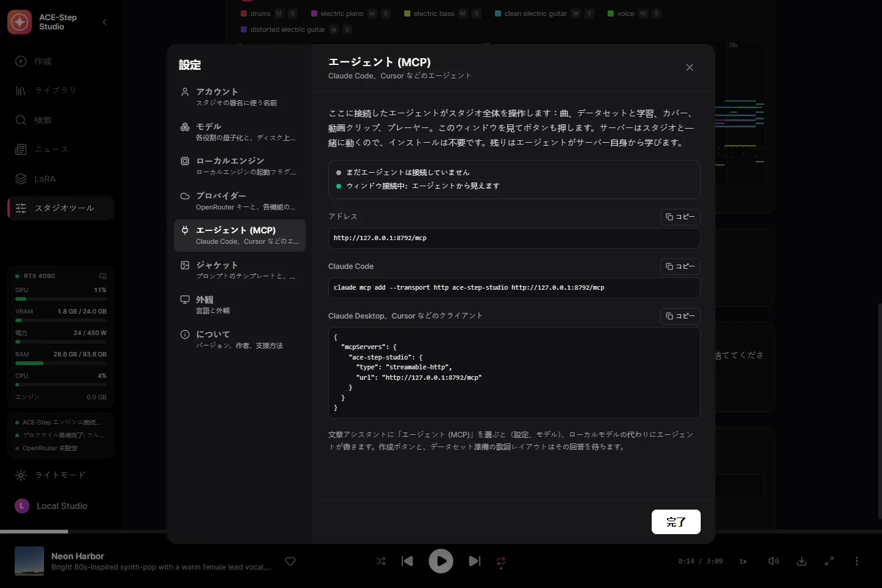Image resolution: width=882 pixels, height=588 pixels.
Task: Open ローカルエンジン settings section
Action: click(x=239, y=166)
